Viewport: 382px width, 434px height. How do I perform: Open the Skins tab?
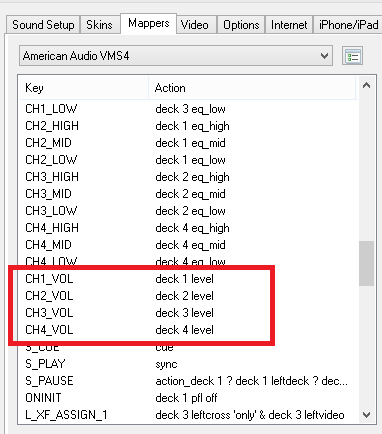click(x=99, y=25)
